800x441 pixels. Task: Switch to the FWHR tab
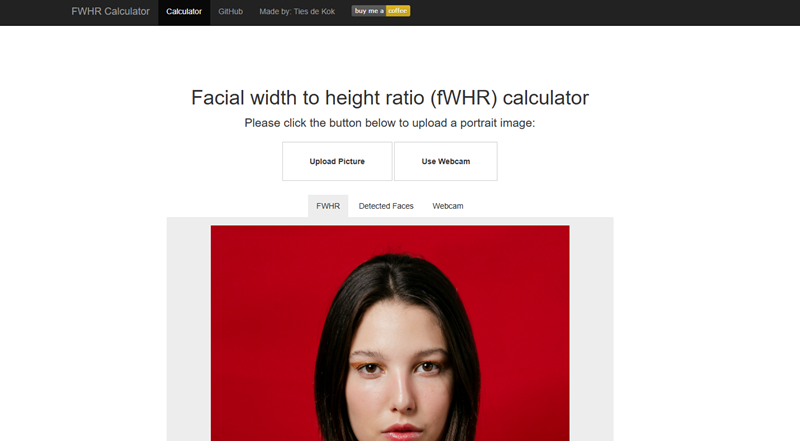tap(328, 206)
